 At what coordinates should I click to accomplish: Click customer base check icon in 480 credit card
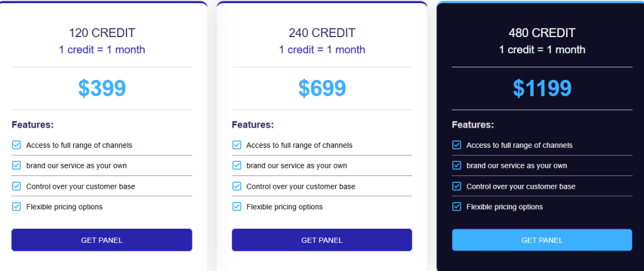[x=457, y=186]
